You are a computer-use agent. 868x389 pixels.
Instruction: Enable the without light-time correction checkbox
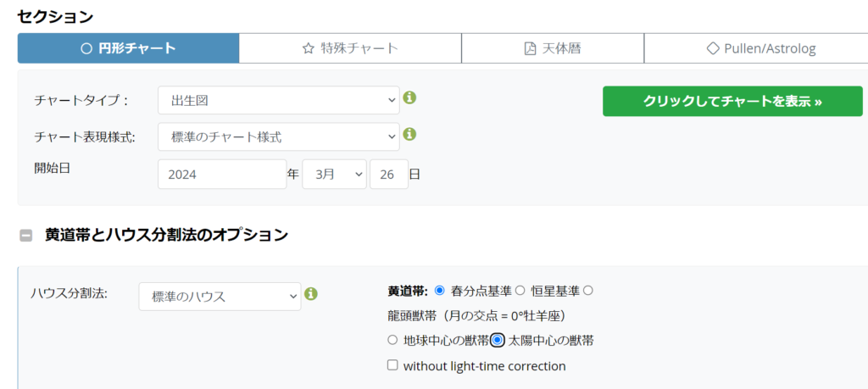coord(392,365)
